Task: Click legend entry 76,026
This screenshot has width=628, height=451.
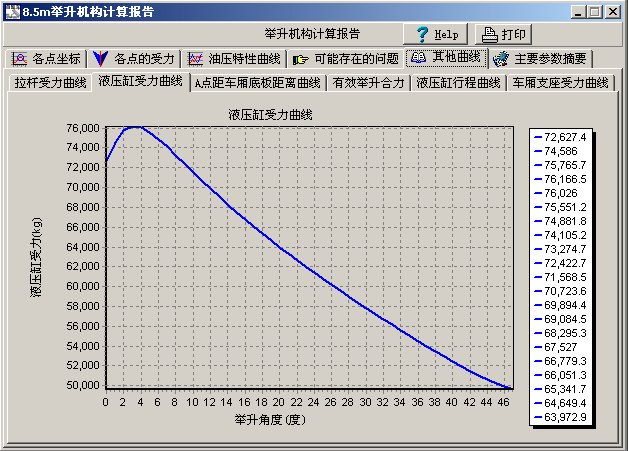Action: 556,193
